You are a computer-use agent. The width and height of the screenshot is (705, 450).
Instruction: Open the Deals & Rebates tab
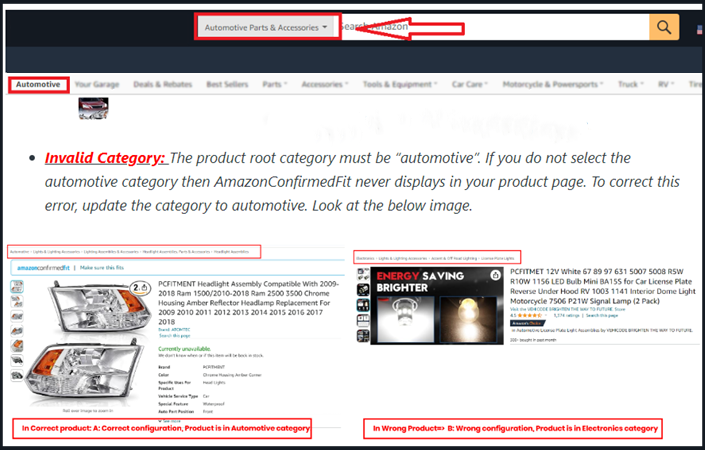click(161, 85)
